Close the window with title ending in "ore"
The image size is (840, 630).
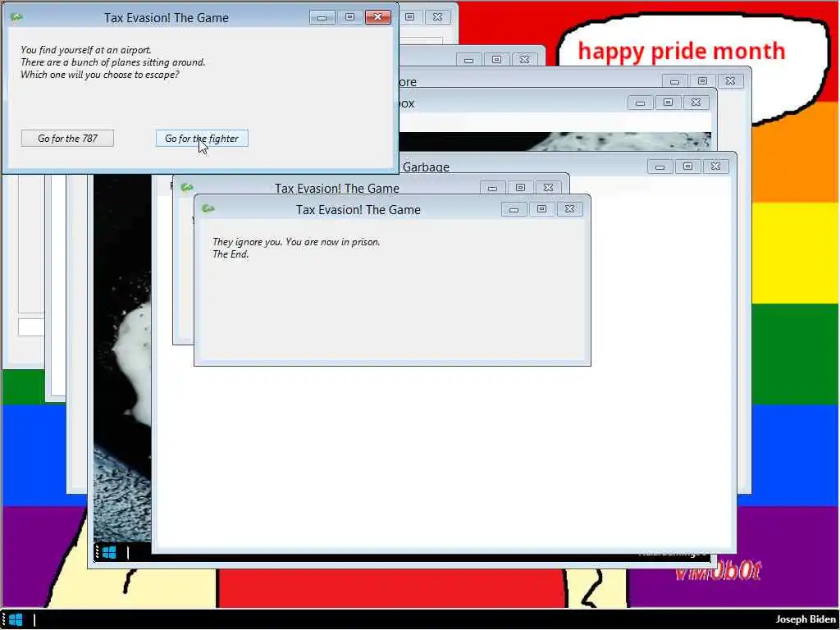point(730,81)
